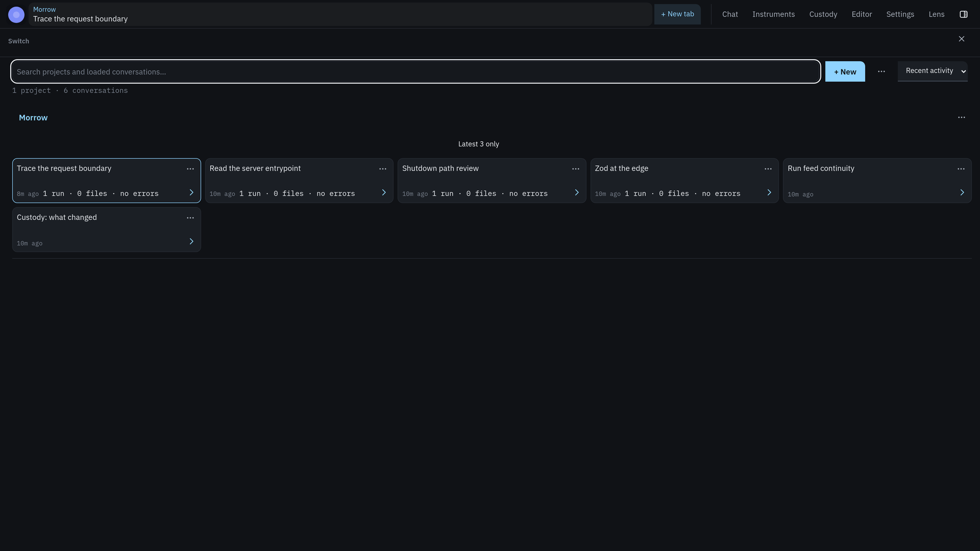Open Read the server entrypoint via chevron arrow
Image resolution: width=980 pixels, height=551 pixels.
(384, 192)
